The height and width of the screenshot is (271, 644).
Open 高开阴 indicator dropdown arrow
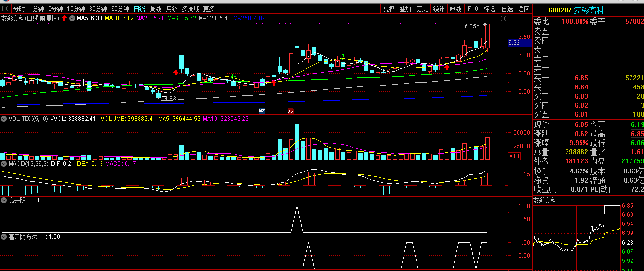click(4, 200)
